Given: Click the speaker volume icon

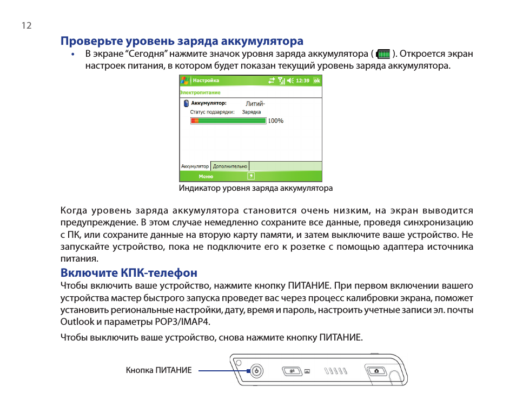Looking at the screenshot, I should coord(290,81).
